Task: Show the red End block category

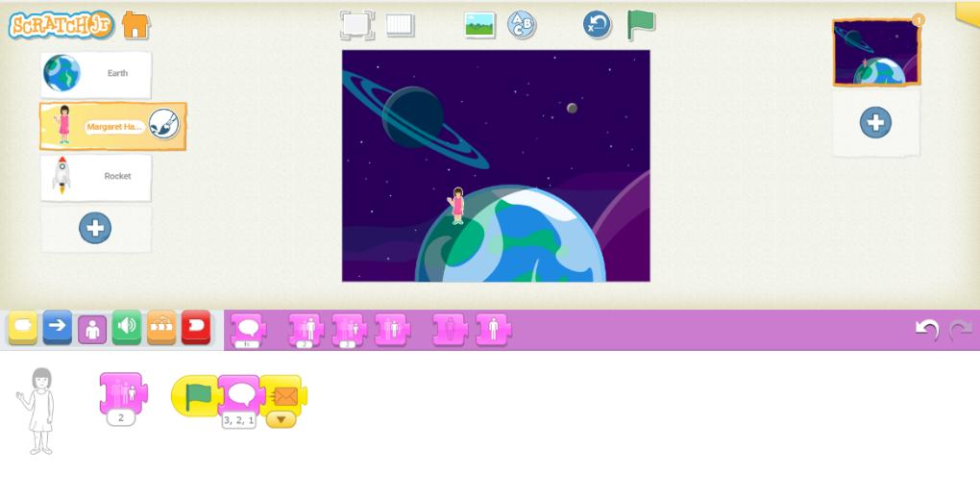Action: click(196, 328)
